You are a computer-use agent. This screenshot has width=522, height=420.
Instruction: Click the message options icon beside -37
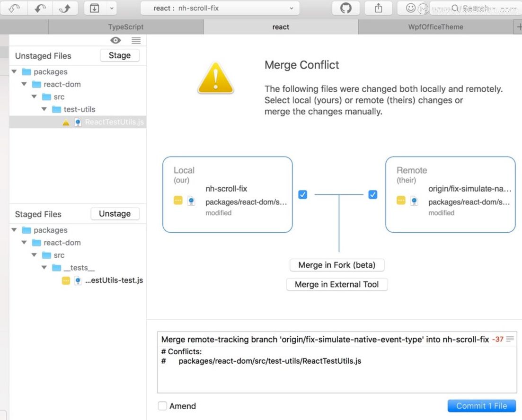pos(510,339)
